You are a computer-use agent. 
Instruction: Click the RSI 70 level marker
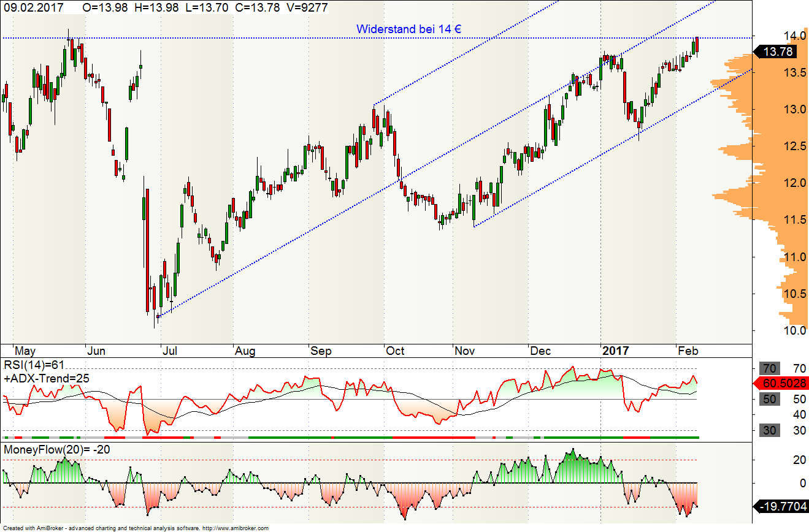(x=770, y=368)
